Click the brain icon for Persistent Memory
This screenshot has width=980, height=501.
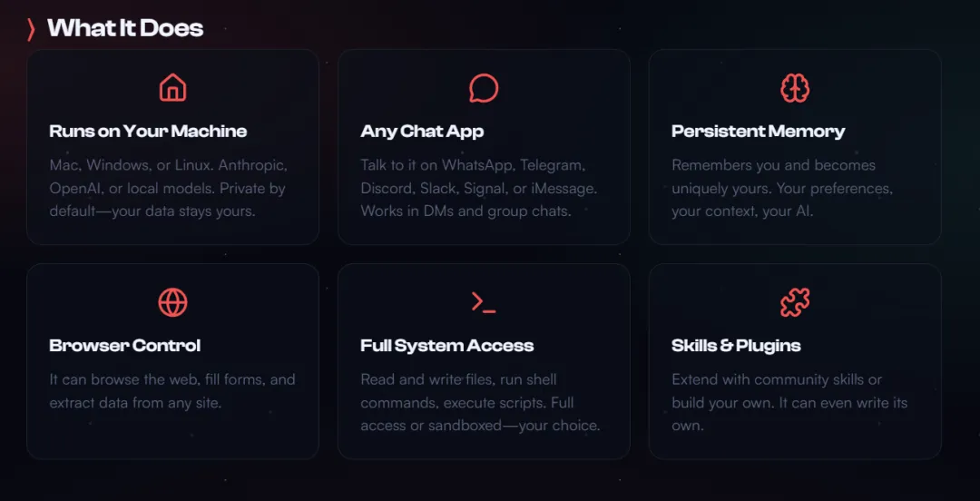pyautogui.click(x=795, y=88)
